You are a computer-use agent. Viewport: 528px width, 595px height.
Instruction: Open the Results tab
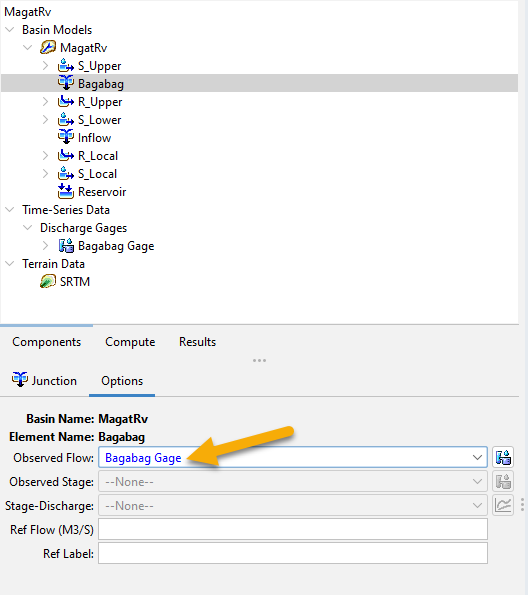197,342
